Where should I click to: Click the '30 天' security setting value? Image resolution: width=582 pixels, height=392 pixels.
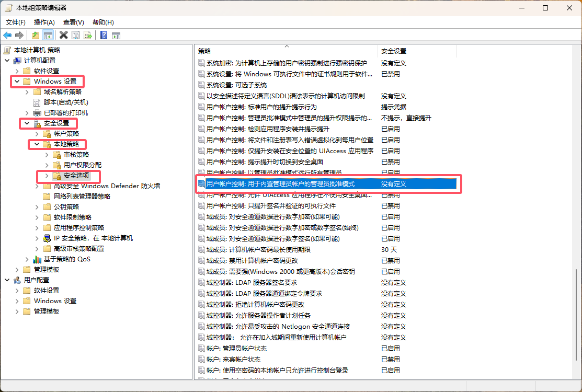(x=389, y=250)
